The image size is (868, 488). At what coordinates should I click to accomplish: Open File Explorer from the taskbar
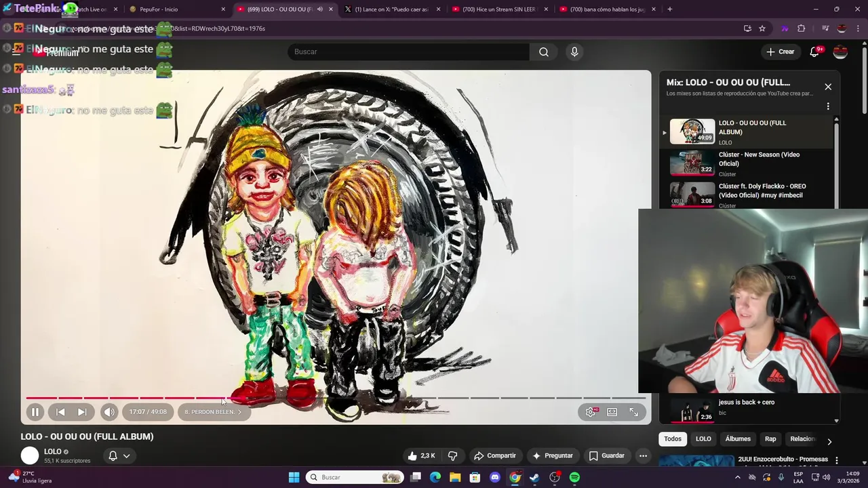455,477
